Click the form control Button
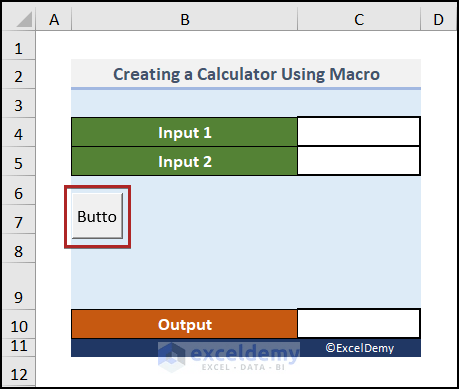 pyautogui.click(x=97, y=216)
